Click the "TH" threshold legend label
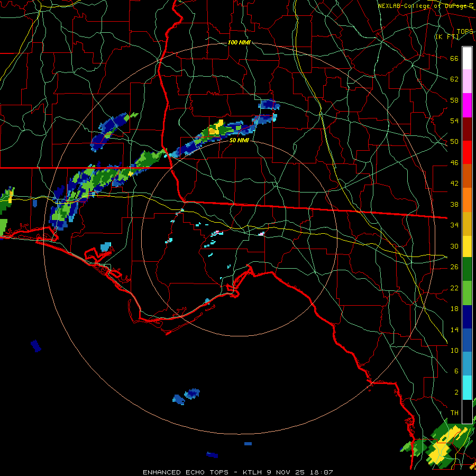The height and width of the screenshot is (476, 476). [x=454, y=413]
